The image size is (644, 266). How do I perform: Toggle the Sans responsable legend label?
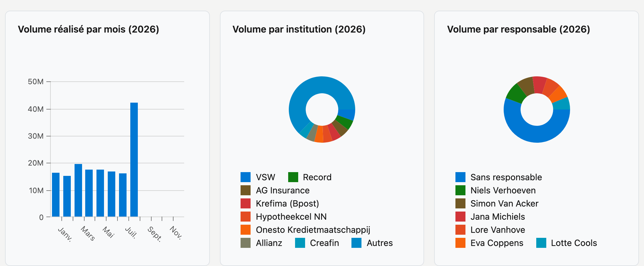click(x=506, y=177)
